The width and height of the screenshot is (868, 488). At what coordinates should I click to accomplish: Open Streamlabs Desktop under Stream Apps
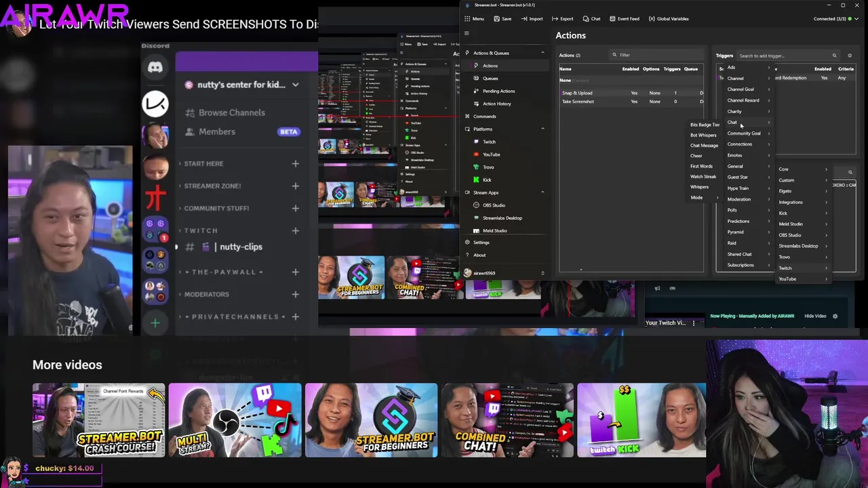pos(502,218)
